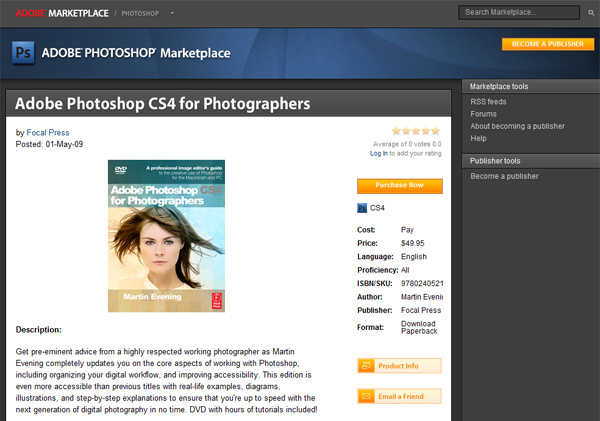The height and width of the screenshot is (421, 600).
Task: Click the first rating star
Action: 396,131
